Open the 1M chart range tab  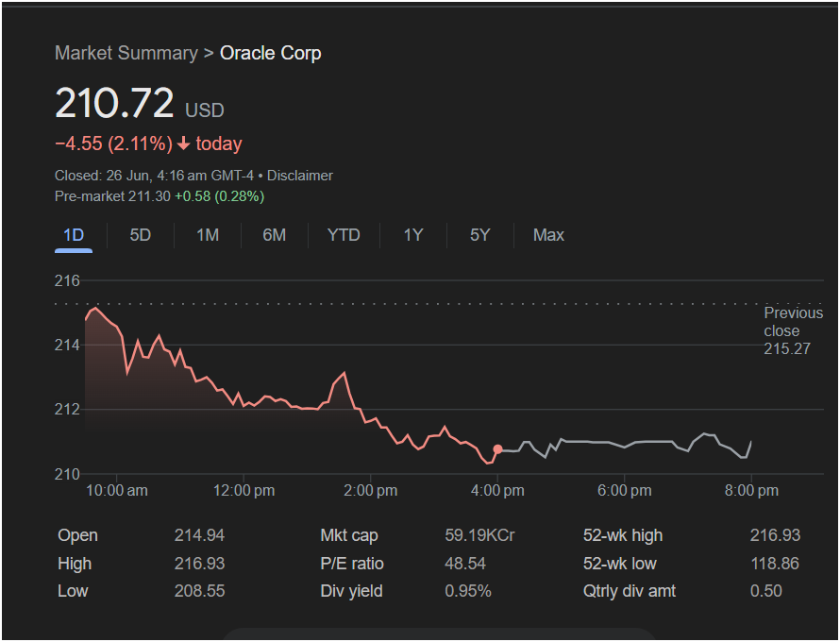tap(208, 235)
